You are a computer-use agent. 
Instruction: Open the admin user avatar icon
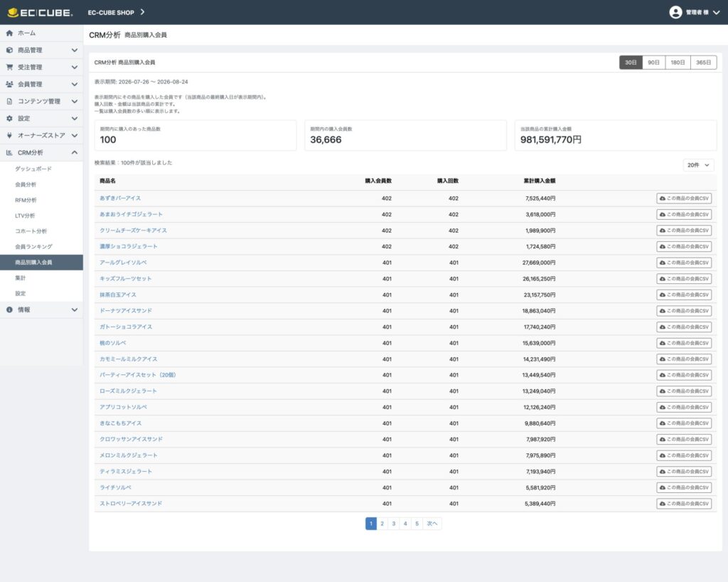pyautogui.click(x=675, y=13)
